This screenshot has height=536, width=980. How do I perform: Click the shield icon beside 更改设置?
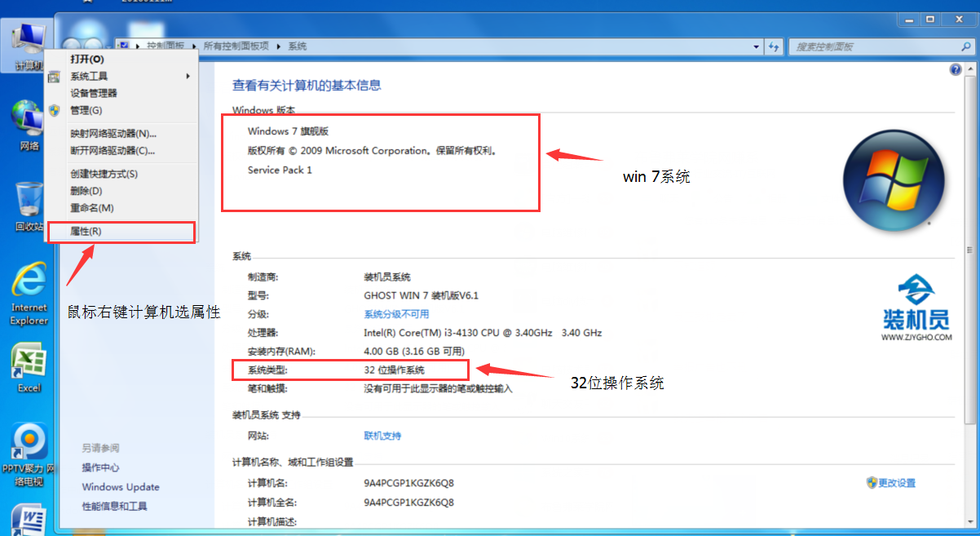872,483
